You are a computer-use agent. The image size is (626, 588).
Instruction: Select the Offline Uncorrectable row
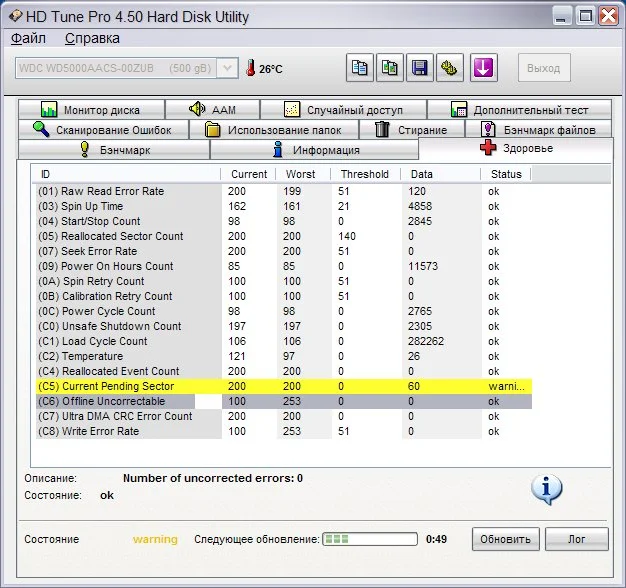coord(284,401)
